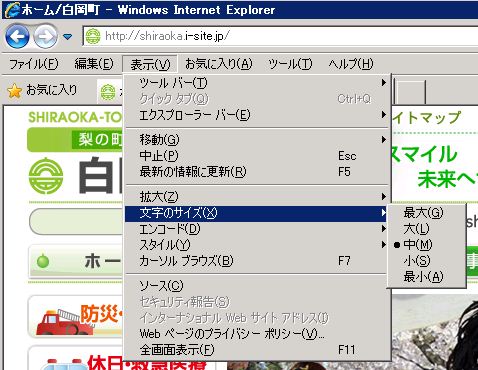The image size is (478, 370).
Task: Select the 文字のサイズ(X) menu item
Action: pyautogui.click(x=257, y=213)
